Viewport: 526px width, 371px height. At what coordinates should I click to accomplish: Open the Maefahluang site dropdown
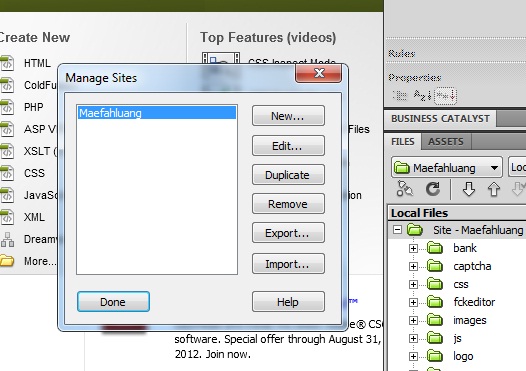click(447, 167)
